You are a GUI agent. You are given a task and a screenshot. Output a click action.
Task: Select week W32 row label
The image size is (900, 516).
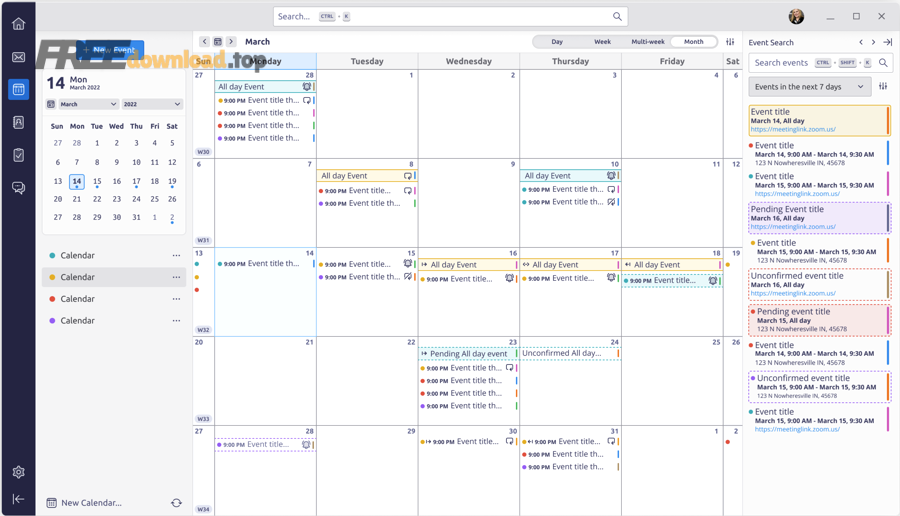[x=203, y=330]
